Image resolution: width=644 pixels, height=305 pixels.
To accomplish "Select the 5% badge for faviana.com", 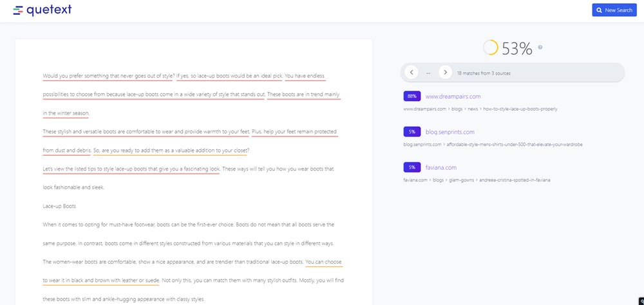I will pyautogui.click(x=412, y=167).
